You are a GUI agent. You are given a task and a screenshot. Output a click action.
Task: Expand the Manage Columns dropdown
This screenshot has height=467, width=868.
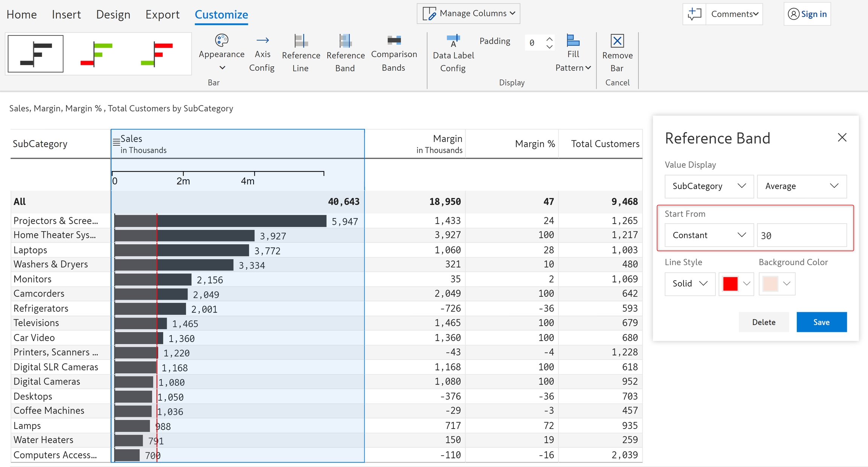[468, 14]
